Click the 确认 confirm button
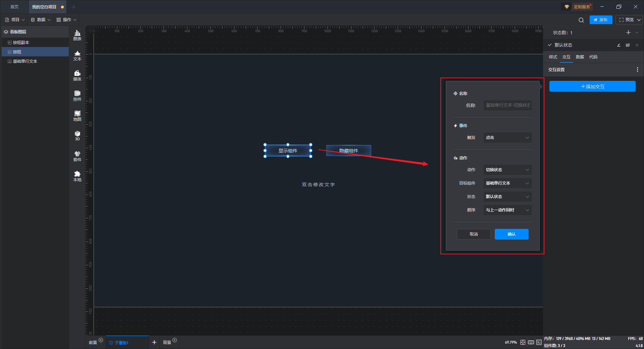 tap(511, 234)
